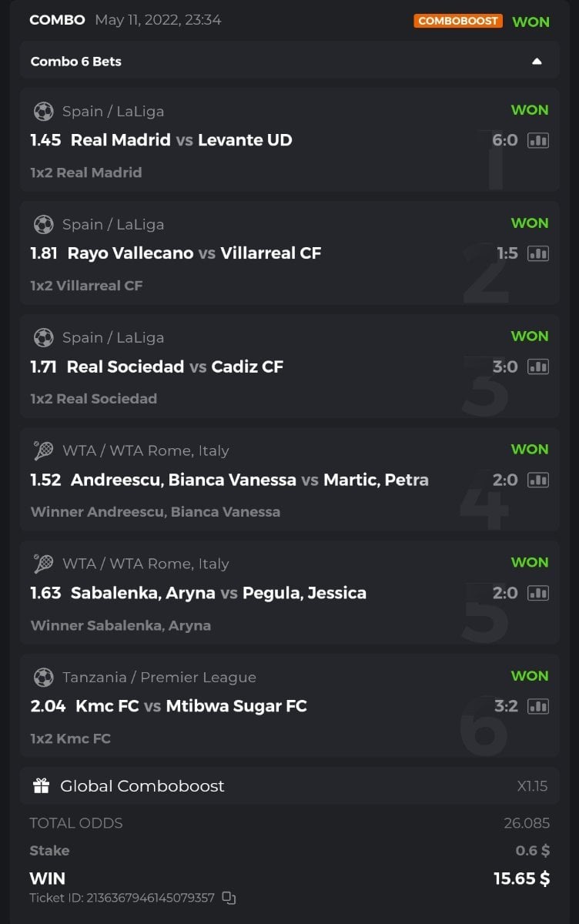Copy the ticket ID with copy icon
Screen dimensions: 579x924
point(229,898)
